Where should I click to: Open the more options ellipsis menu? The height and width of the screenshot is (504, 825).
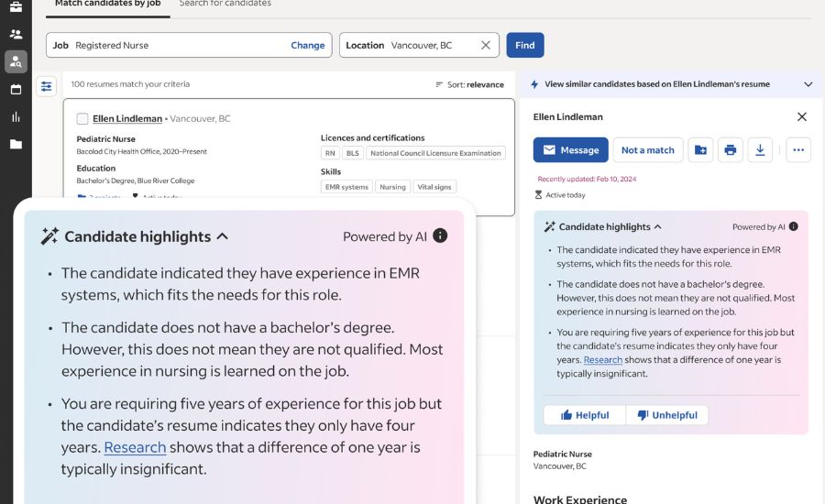[798, 150]
